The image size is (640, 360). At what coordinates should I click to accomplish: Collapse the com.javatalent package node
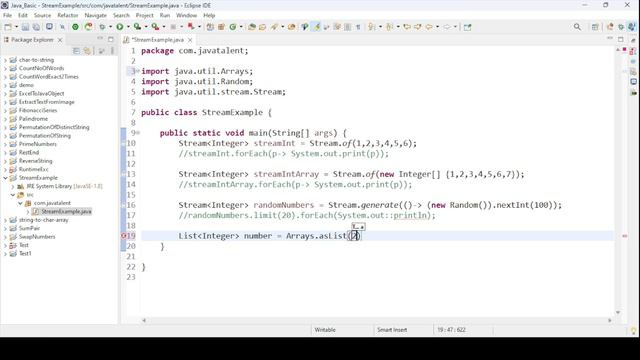(x=20, y=203)
